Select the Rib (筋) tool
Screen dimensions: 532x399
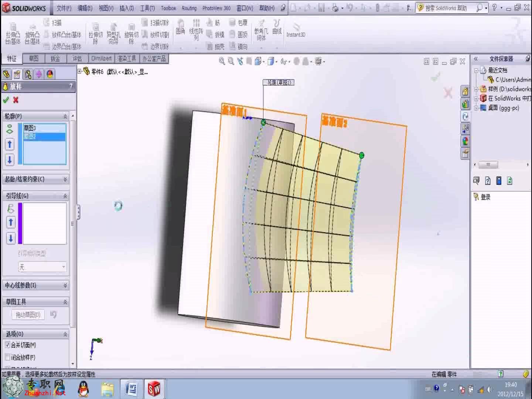214,23
